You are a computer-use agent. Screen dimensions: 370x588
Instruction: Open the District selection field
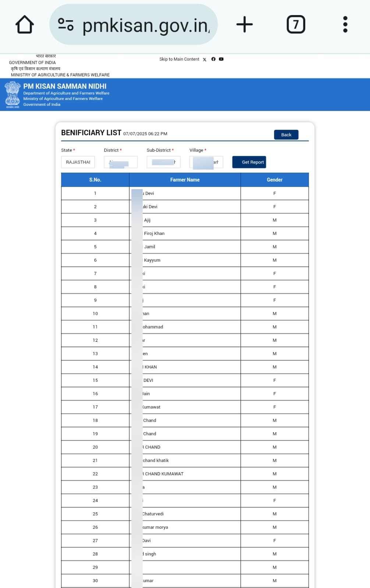[x=120, y=162]
